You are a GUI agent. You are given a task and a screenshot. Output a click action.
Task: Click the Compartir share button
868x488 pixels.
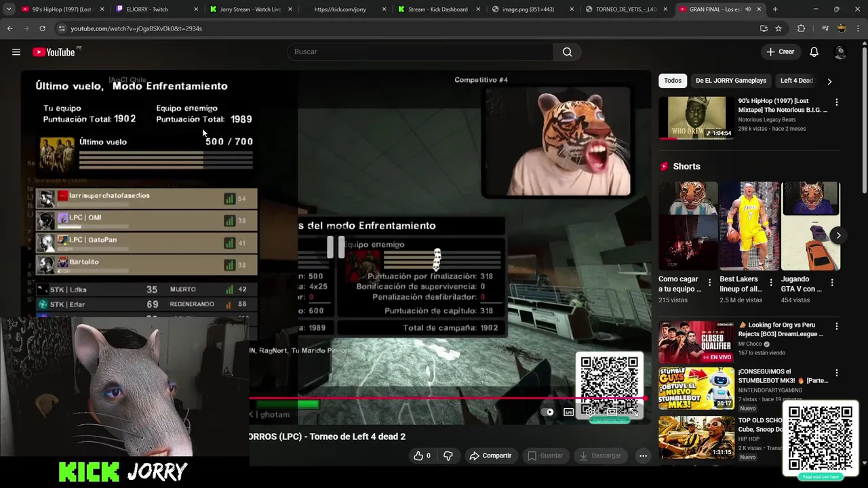(x=490, y=455)
